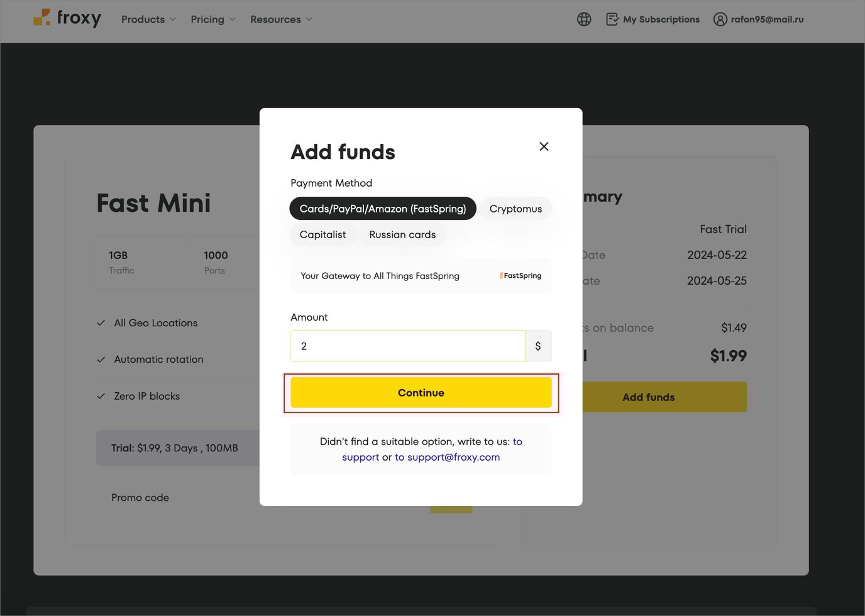Click the user account avatar icon
The height and width of the screenshot is (616, 865).
coord(720,19)
